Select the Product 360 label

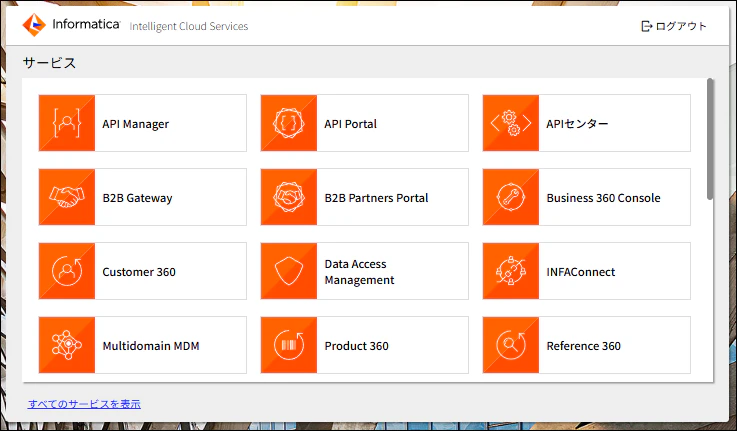[356, 346]
